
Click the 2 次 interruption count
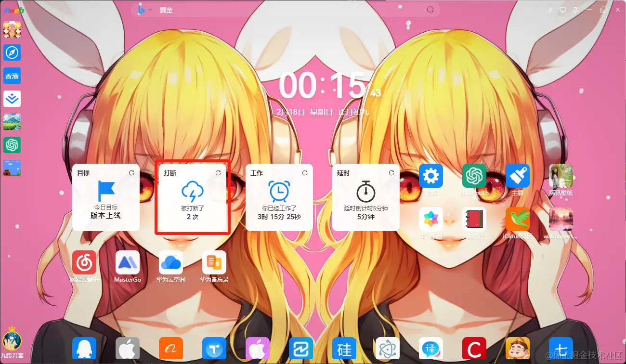[x=193, y=217]
